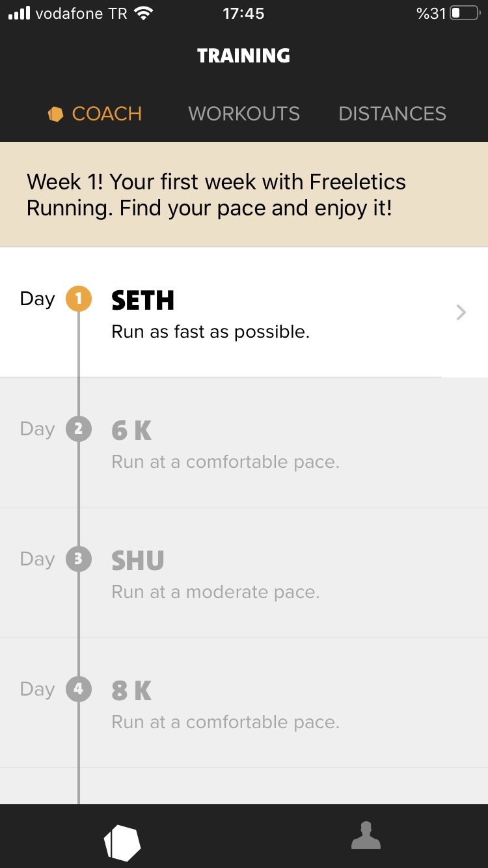Tap the battery icon in status bar
The height and width of the screenshot is (868, 488).
click(x=465, y=14)
